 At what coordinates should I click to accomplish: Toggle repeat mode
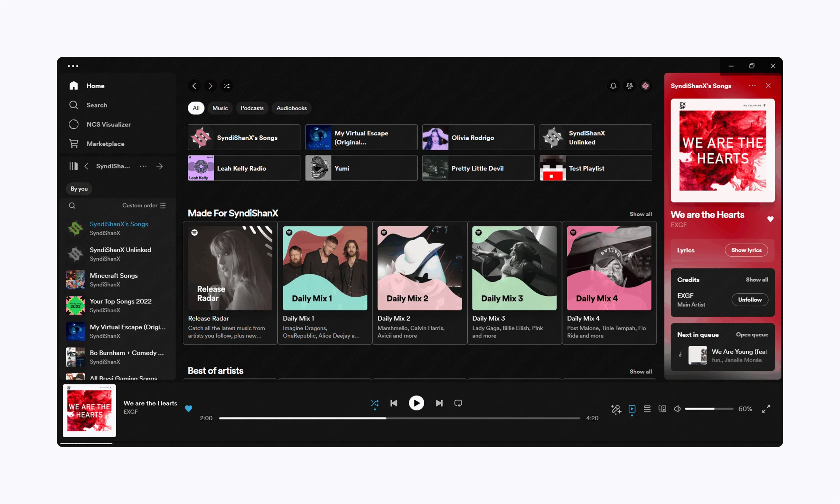point(458,403)
